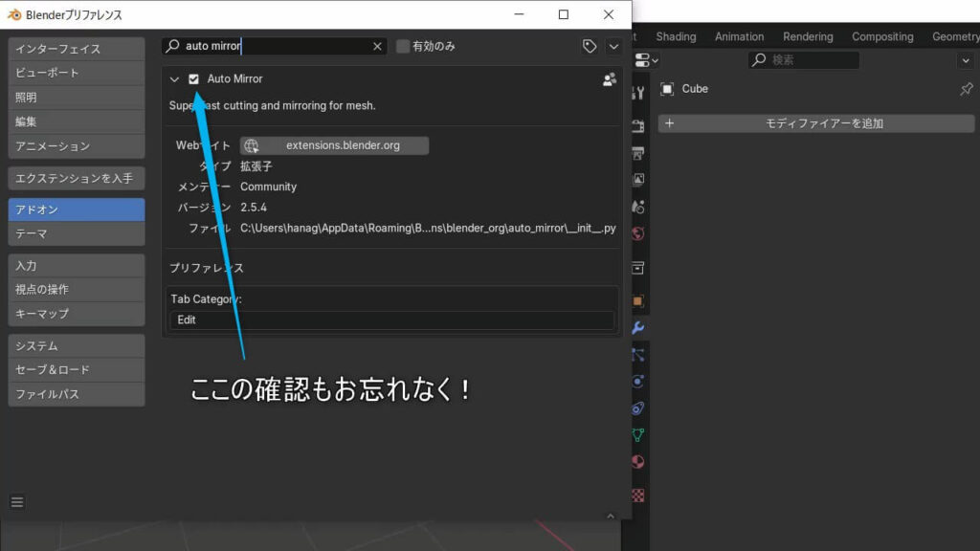The image size is (980, 551).
Task: Open the Preferences hamburger menu
Action: 17,502
